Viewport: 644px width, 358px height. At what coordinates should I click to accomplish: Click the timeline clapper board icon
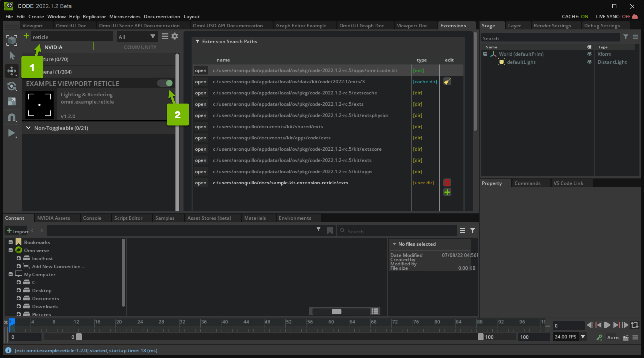(626, 338)
